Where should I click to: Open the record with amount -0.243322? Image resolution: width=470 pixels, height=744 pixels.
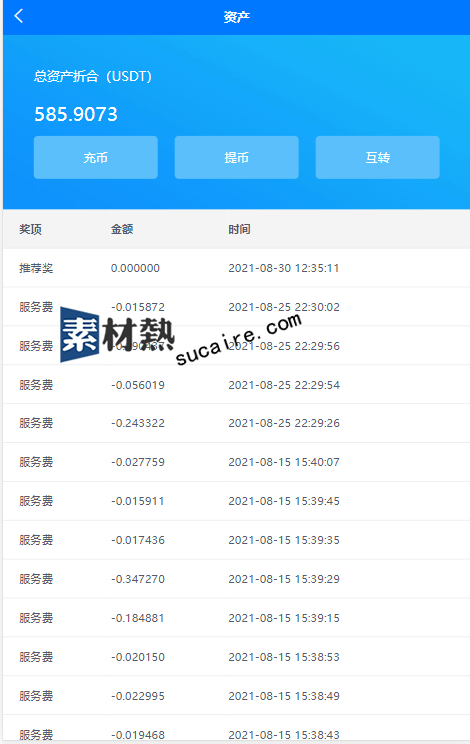coord(236,423)
